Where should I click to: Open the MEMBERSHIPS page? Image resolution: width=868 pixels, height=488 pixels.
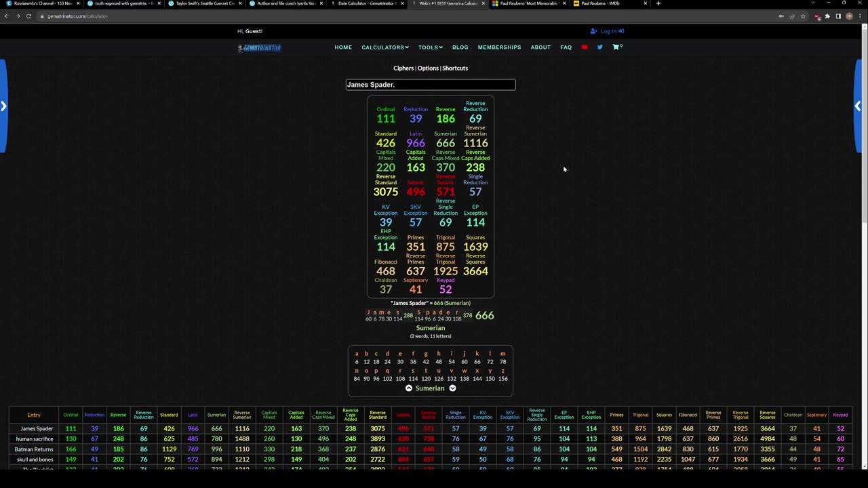pyautogui.click(x=499, y=47)
